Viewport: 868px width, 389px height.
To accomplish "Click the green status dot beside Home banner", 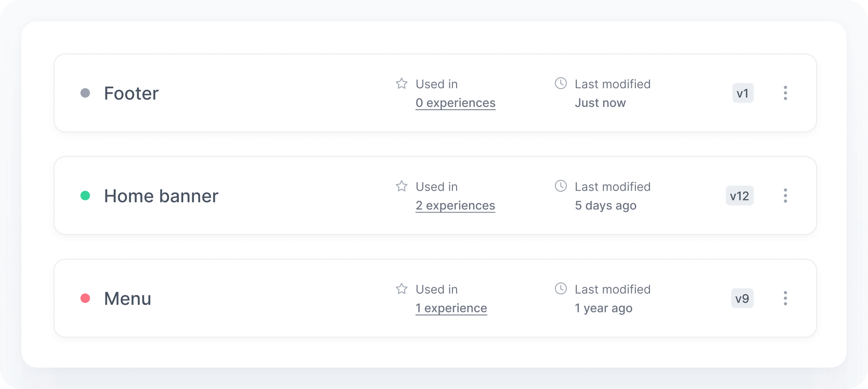I will (85, 196).
